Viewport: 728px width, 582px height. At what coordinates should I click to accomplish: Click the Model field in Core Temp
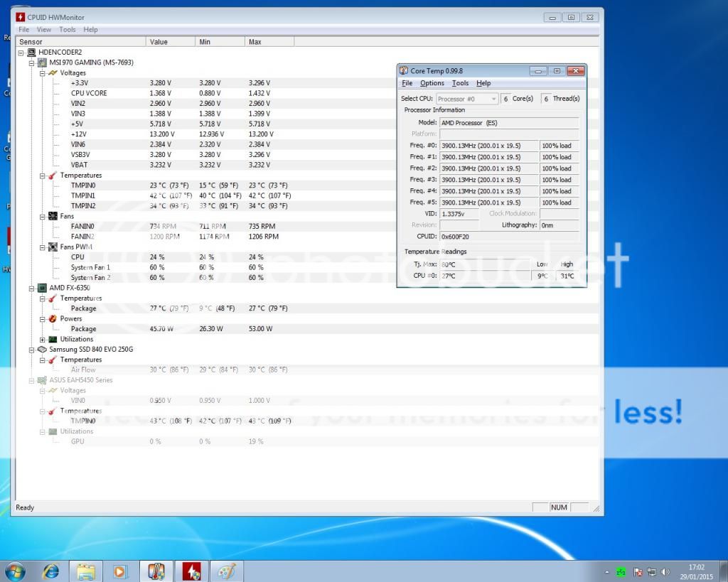(509, 123)
